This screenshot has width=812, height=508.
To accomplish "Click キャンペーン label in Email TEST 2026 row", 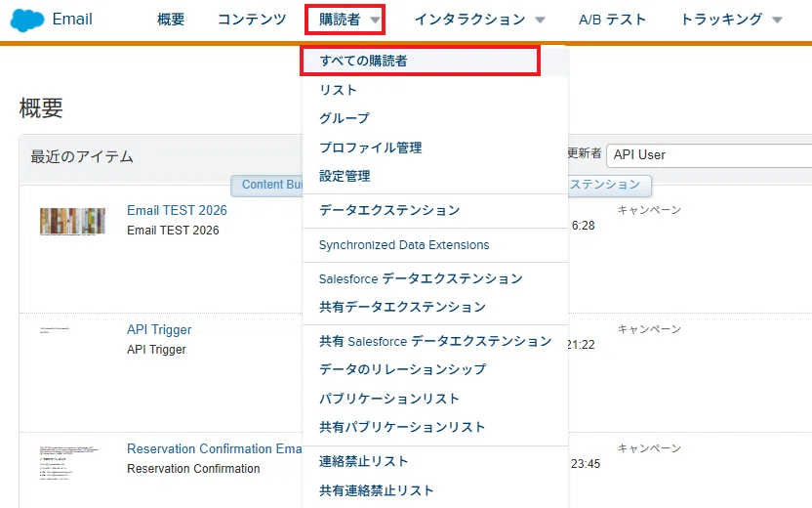I will 649,210.
